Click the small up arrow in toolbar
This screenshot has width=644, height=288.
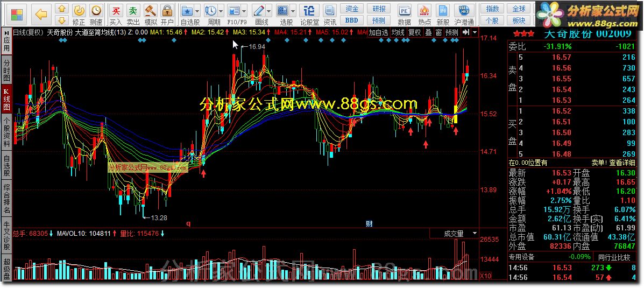point(62,9)
